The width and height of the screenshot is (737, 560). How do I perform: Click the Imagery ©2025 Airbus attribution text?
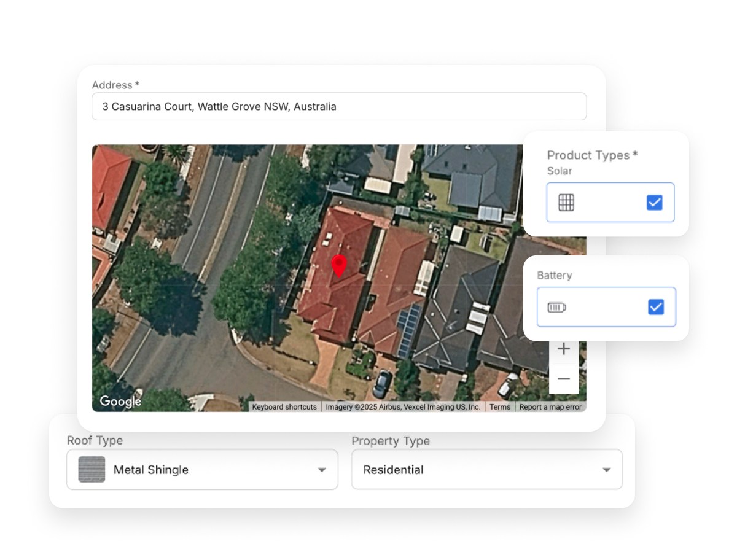pos(404,407)
